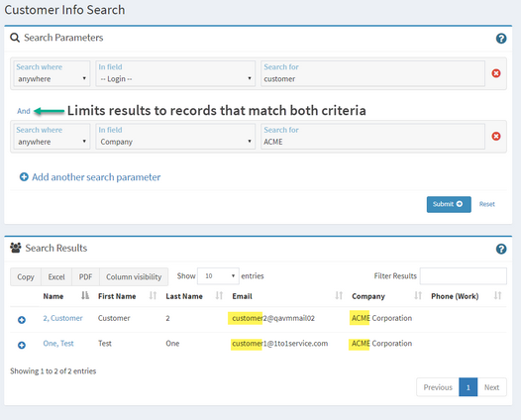Open Column visibility options
This screenshot has height=420, width=521.
point(134,276)
